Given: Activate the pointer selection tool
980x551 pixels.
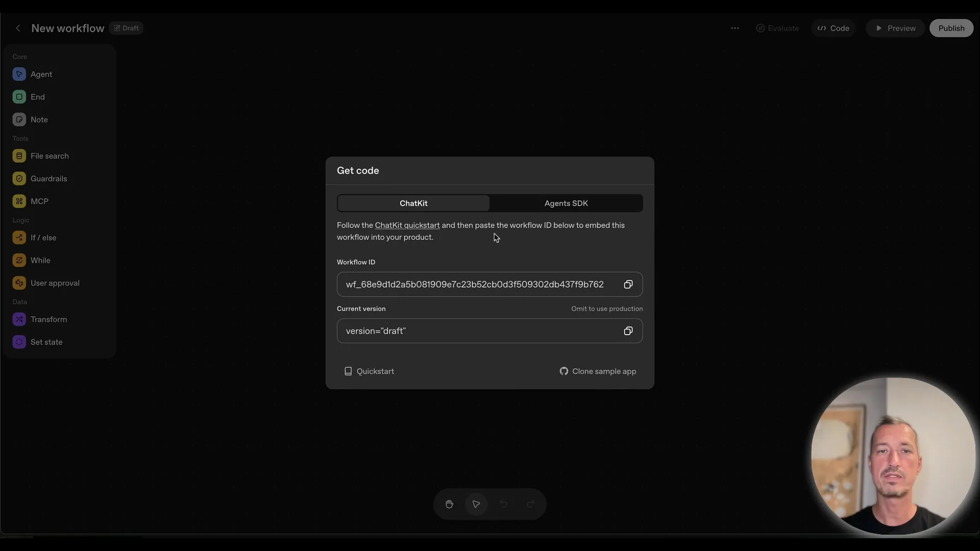Looking at the screenshot, I should [476, 504].
